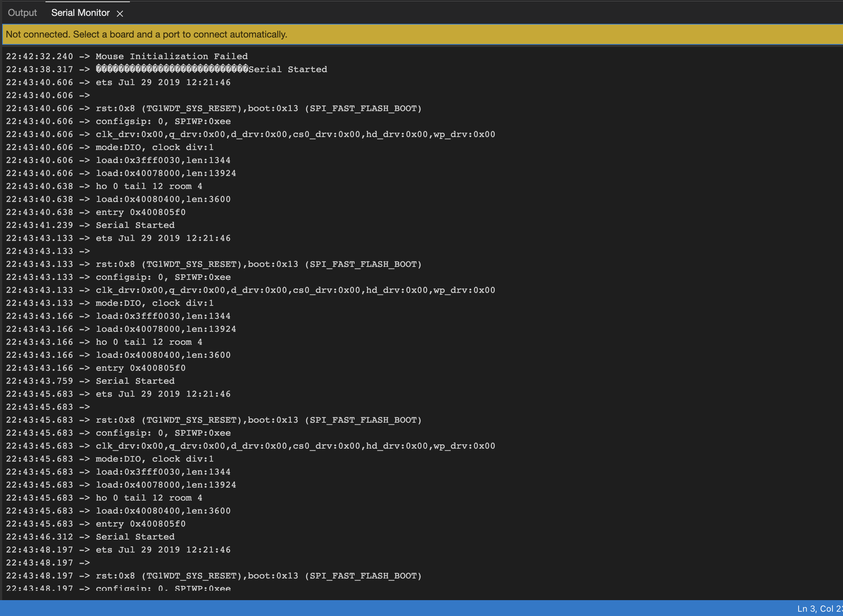
Task: Click the 22:43:40.606 TG1WDT_SYS_RESET line
Action: (258, 109)
